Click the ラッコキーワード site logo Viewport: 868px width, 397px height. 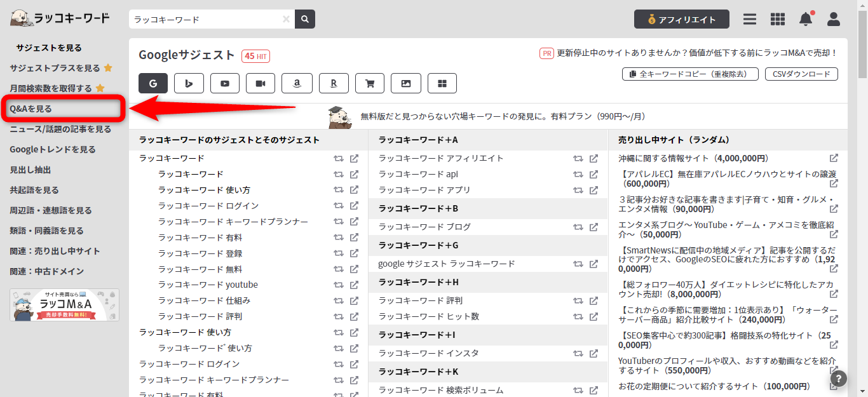[60, 18]
